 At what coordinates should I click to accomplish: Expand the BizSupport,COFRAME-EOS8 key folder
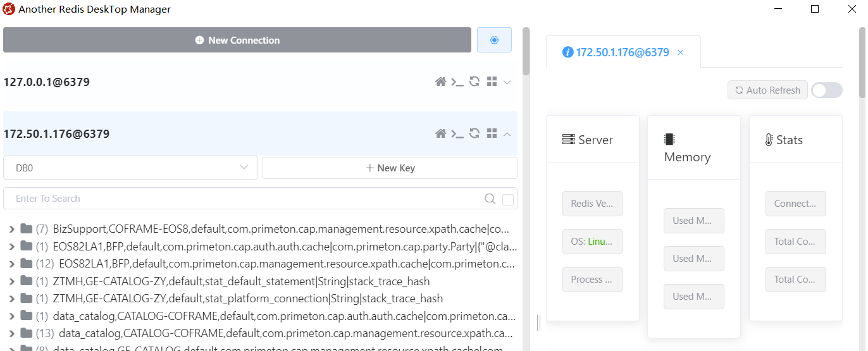tap(11, 229)
